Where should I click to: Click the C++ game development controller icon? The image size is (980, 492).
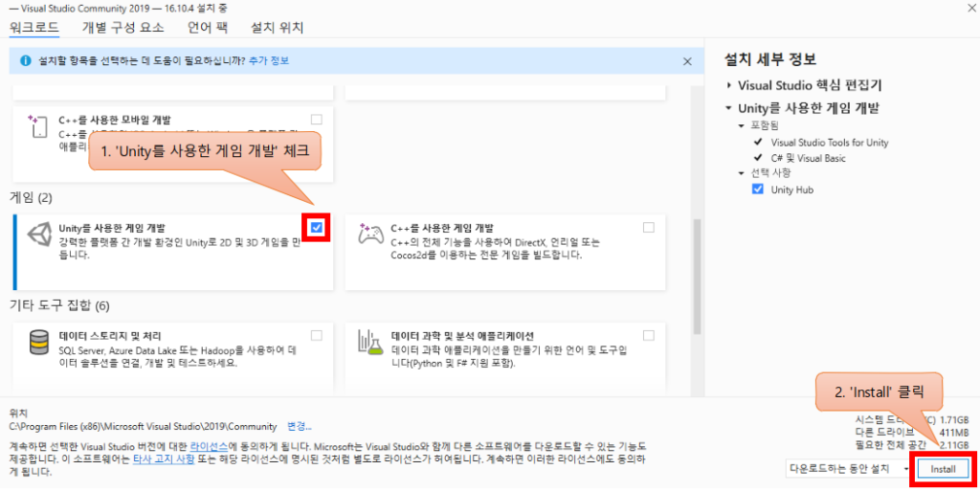point(370,234)
